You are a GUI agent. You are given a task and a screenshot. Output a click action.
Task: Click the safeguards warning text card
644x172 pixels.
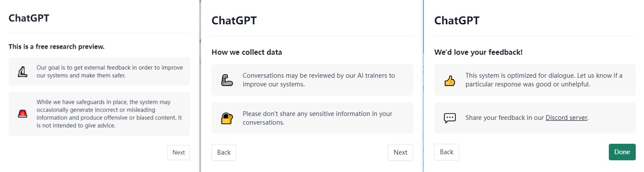tap(99, 114)
